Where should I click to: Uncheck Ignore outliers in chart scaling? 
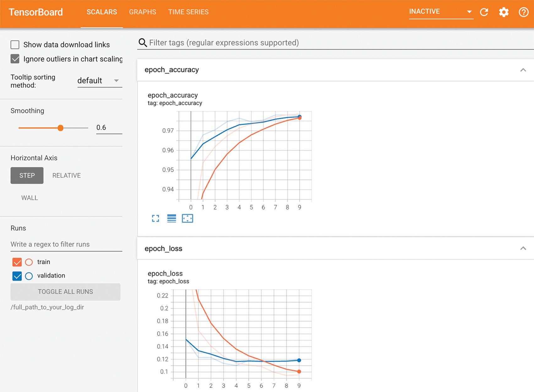click(x=15, y=59)
